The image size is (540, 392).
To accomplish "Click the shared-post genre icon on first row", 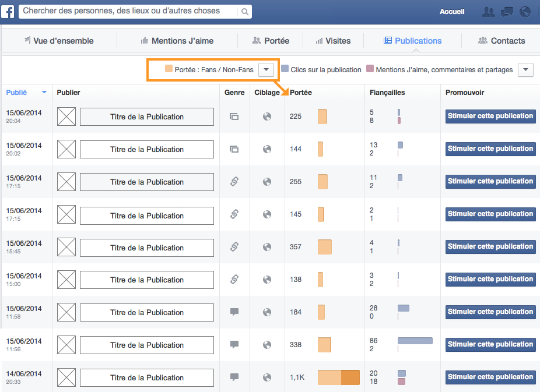I will point(234,116).
